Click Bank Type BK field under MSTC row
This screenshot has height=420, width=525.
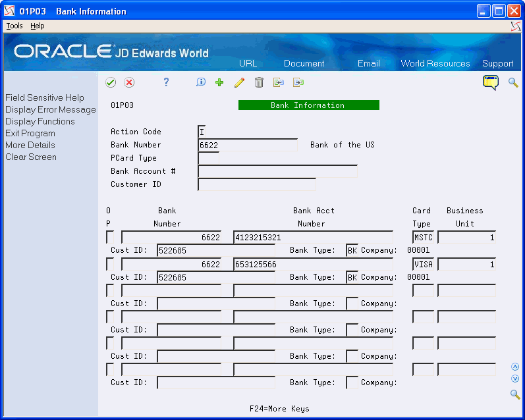(352, 250)
